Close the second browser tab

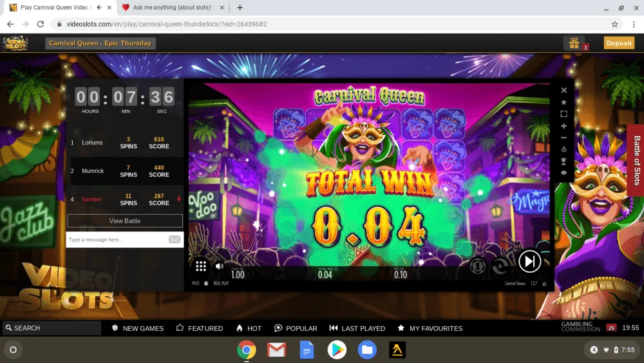pos(222,7)
